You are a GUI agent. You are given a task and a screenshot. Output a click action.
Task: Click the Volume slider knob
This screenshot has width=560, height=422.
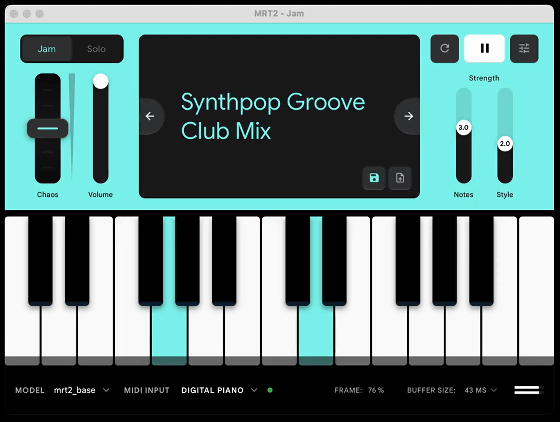tap(101, 81)
